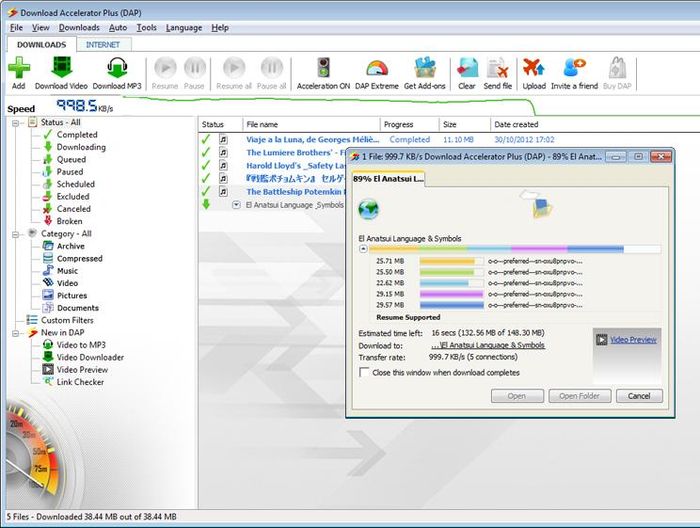
Task: Collapse the Category - All tree node
Action: tap(16, 234)
